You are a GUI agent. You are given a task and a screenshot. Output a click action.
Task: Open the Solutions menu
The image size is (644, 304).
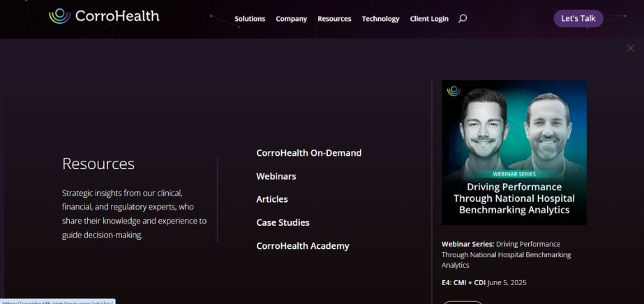250,19
